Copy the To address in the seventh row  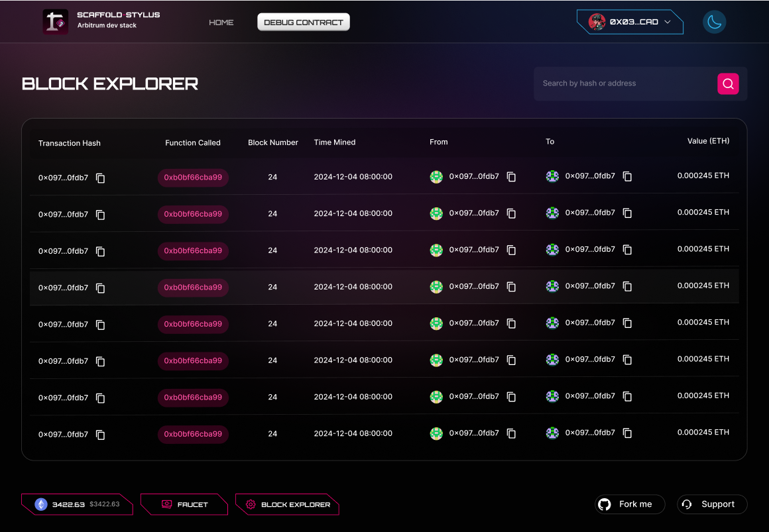click(x=627, y=396)
